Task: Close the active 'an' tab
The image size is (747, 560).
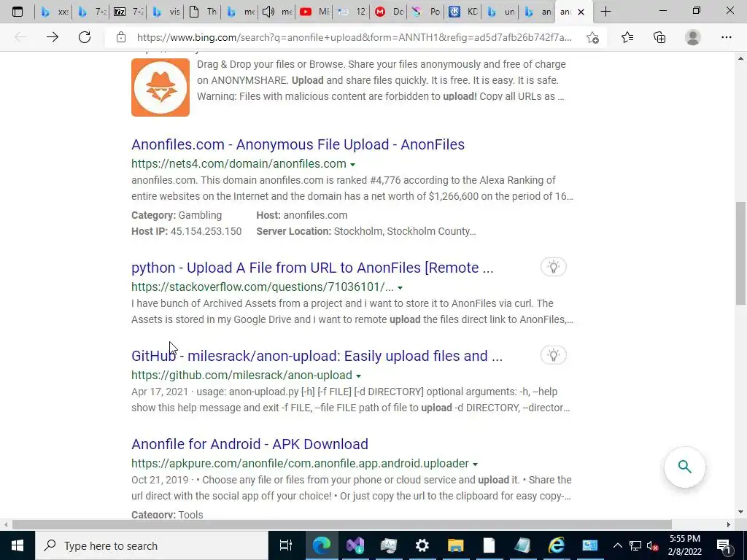Action: coord(581,12)
